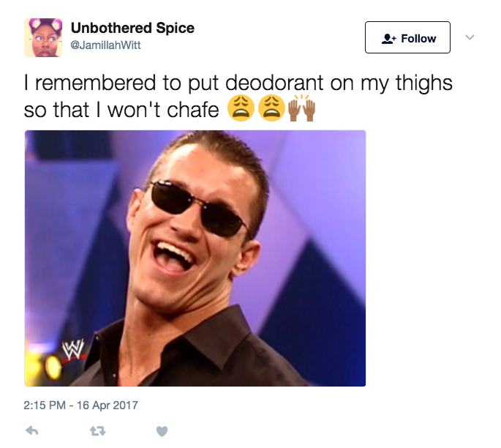
Task: Click the word thighs in the tweet
Action: point(423,83)
